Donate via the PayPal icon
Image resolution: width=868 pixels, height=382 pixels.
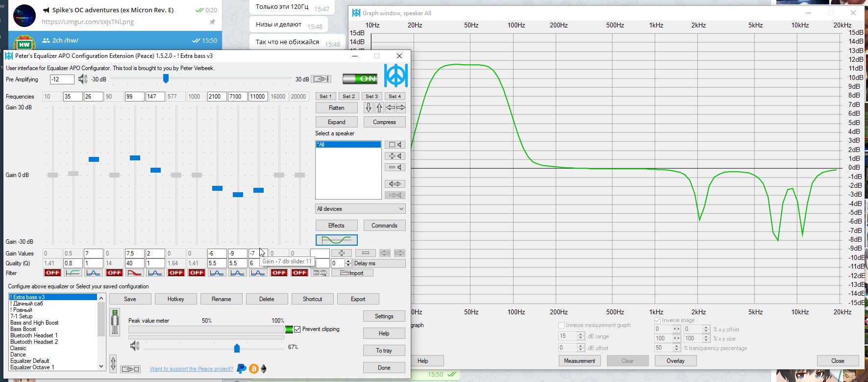(x=241, y=368)
